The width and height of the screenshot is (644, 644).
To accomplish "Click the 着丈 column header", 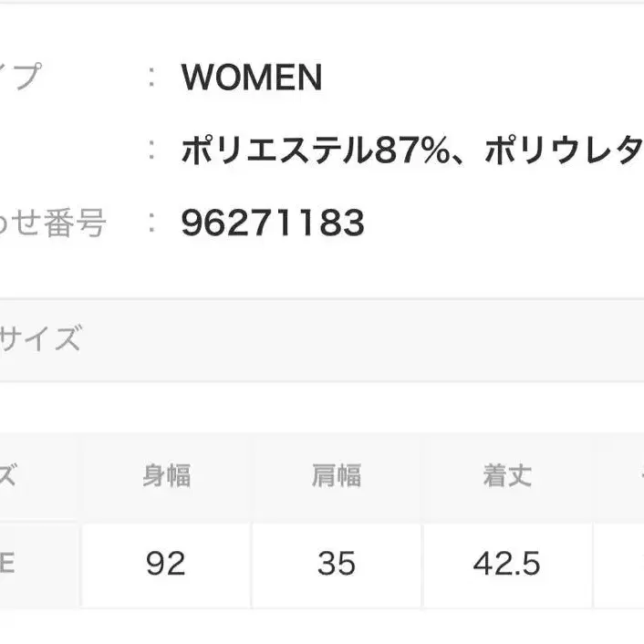I will point(507,476).
